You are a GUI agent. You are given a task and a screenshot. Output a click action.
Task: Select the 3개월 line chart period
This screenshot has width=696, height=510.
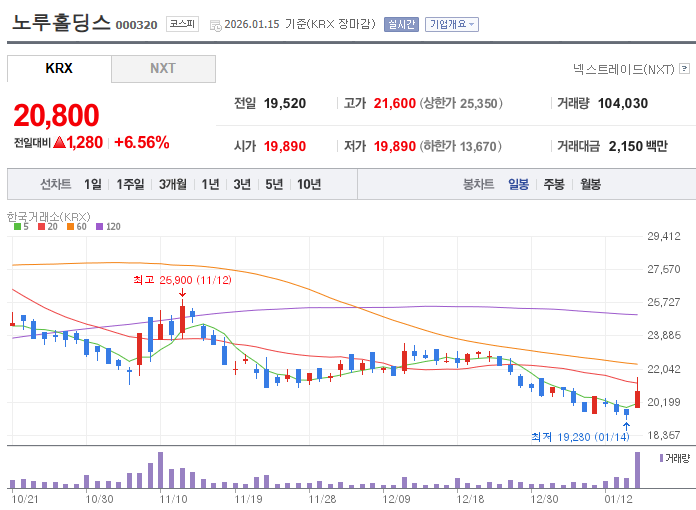(x=173, y=184)
